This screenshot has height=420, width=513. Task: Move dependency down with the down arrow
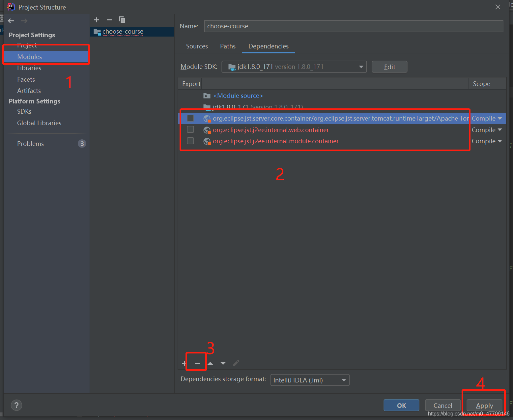223,363
